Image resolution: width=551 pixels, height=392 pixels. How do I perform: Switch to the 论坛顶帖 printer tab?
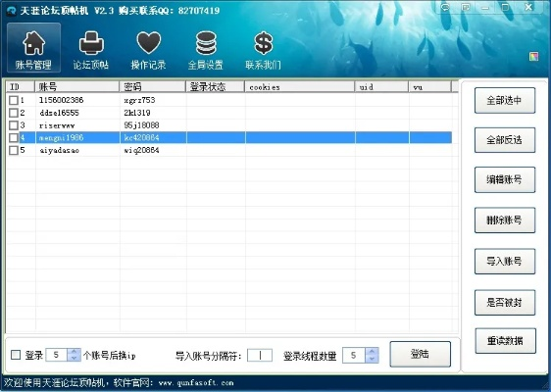point(91,50)
